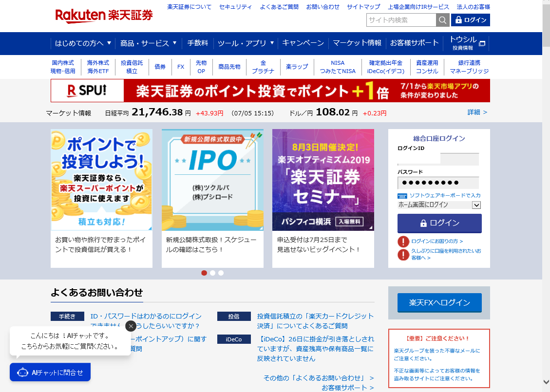Open 商品先物 product link
This screenshot has height=392, width=550.
point(229,67)
